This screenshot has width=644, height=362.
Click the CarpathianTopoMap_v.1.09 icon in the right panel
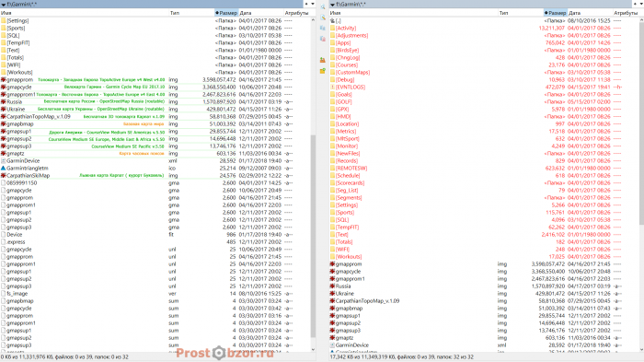tap(333, 300)
